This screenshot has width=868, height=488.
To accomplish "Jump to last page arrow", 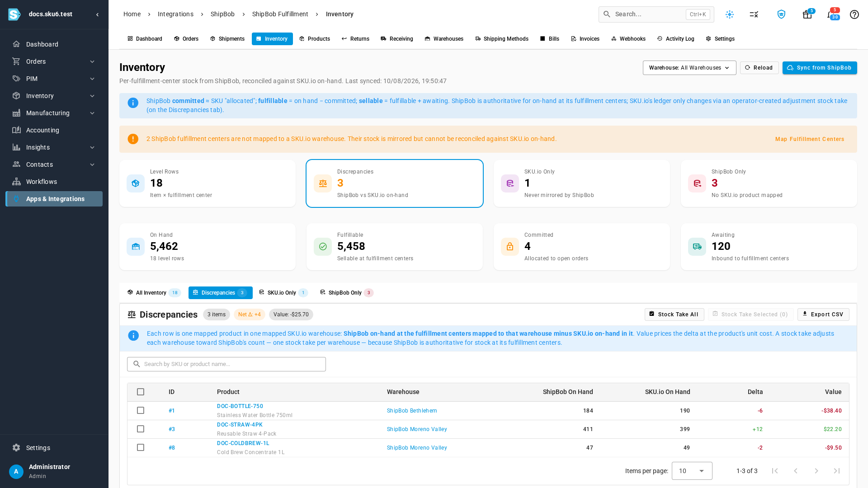I will tap(837, 471).
